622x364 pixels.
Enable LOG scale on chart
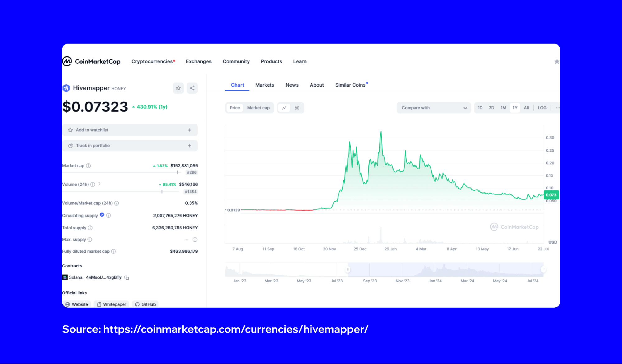coord(542,108)
